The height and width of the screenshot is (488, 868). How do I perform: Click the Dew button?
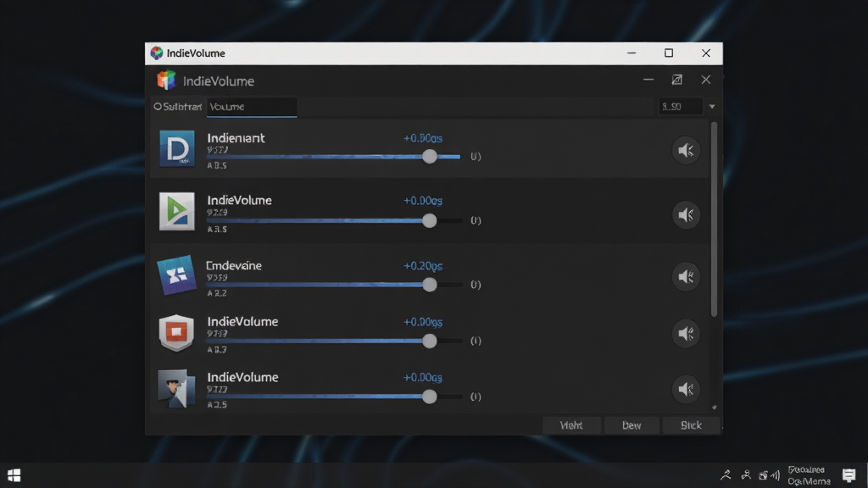[x=632, y=425]
